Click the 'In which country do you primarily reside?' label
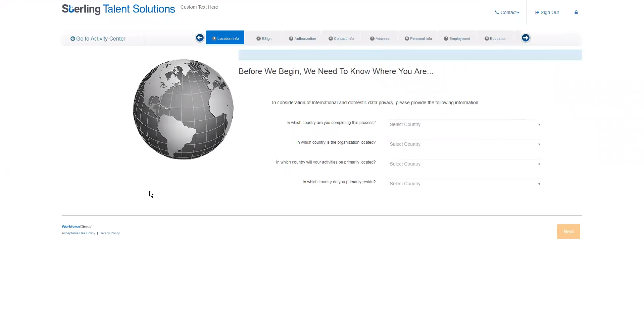 coord(339,182)
